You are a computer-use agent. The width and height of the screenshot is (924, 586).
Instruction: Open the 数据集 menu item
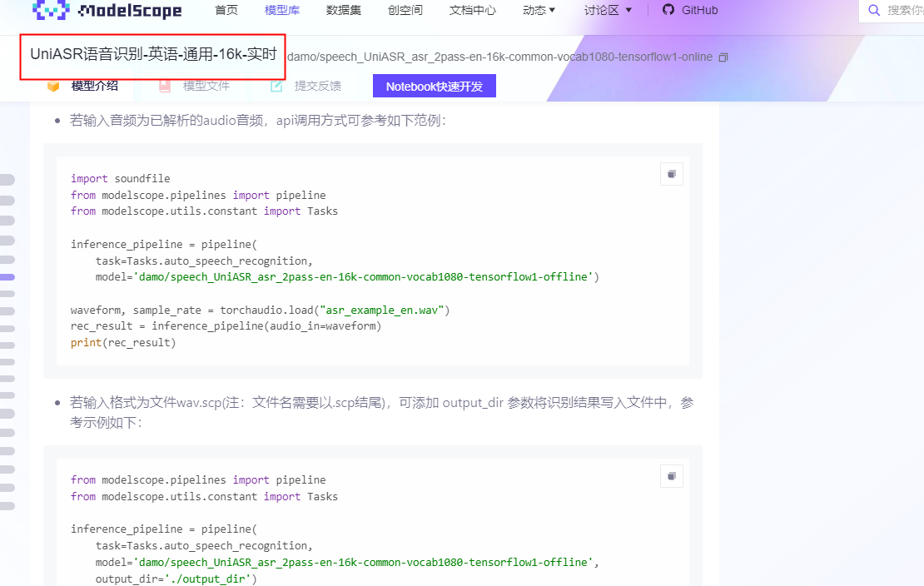click(x=344, y=10)
